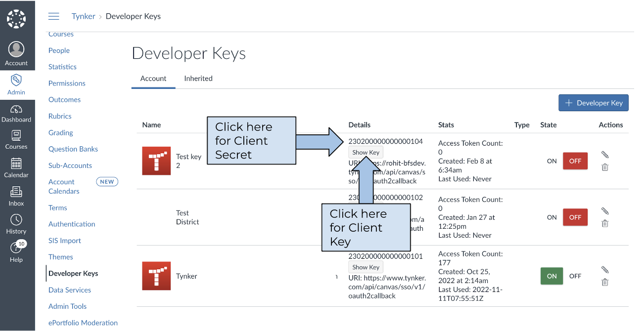Click the Test District key name
This screenshot has height=331, width=644.
point(187,217)
